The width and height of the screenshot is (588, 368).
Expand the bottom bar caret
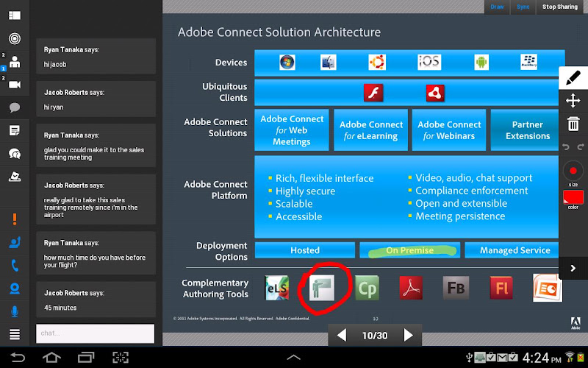(293, 357)
